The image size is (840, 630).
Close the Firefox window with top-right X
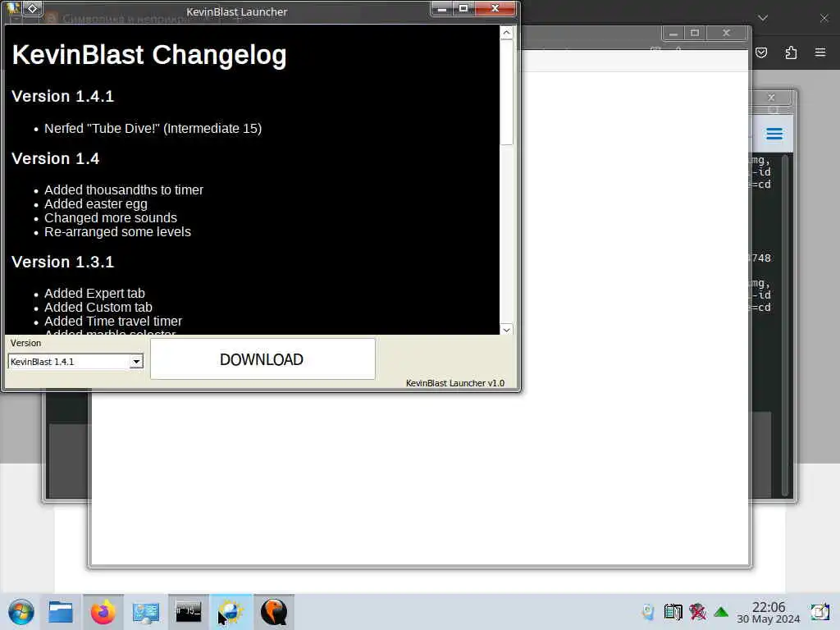[x=824, y=18]
